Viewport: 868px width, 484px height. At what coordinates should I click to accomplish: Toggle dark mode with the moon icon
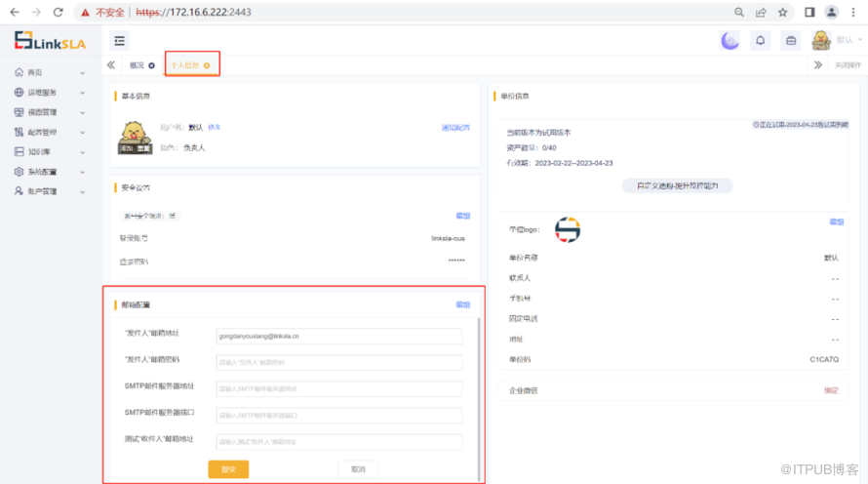point(730,40)
